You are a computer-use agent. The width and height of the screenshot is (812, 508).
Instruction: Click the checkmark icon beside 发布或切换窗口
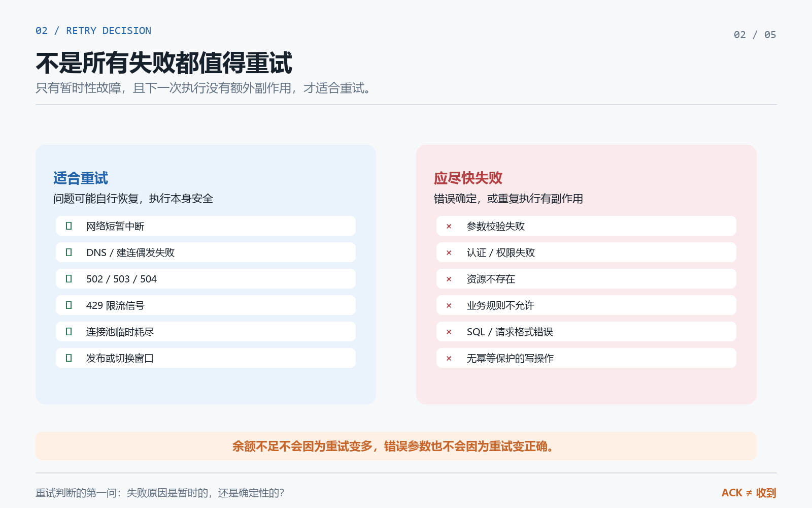tap(69, 358)
